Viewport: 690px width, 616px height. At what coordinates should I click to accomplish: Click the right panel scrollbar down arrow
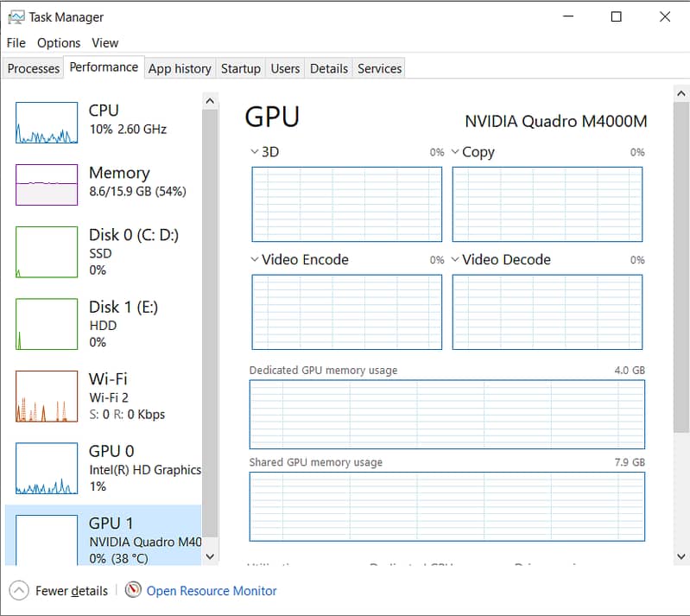(x=681, y=556)
